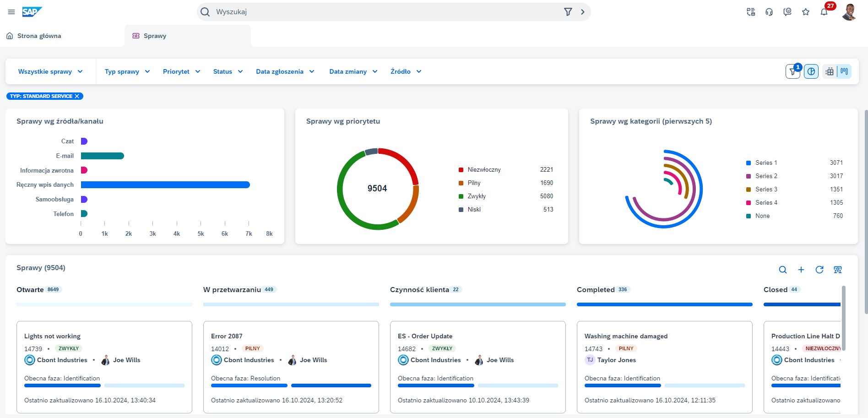
Task: Open the case titled Washing machine damaged
Action: (x=626, y=336)
